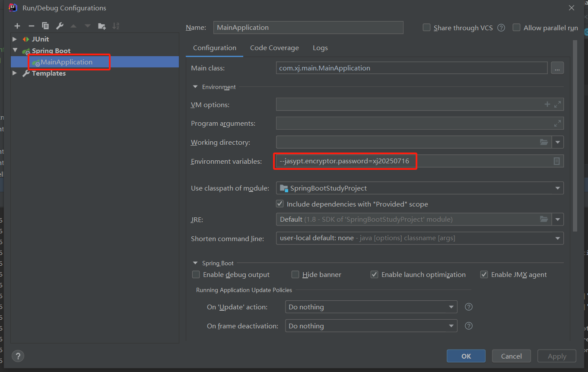Expand the Program arguments field

point(557,123)
